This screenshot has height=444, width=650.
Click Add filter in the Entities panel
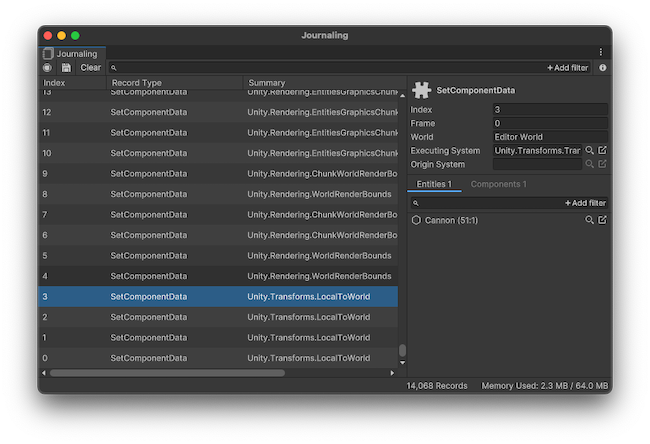point(585,203)
